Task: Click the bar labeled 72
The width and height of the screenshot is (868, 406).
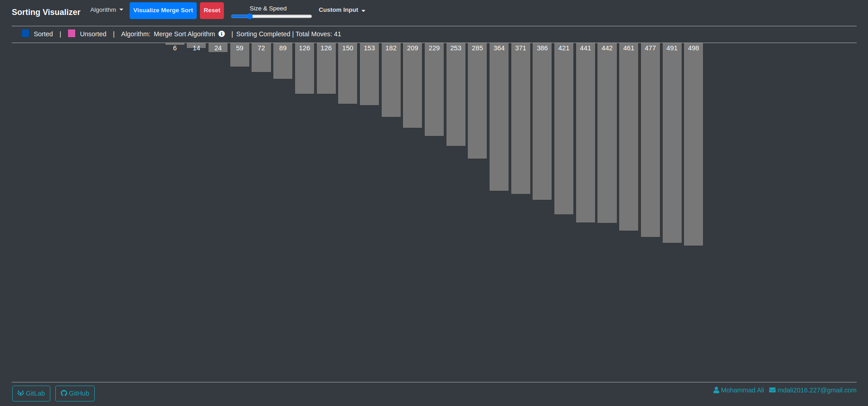Action: pyautogui.click(x=261, y=58)
